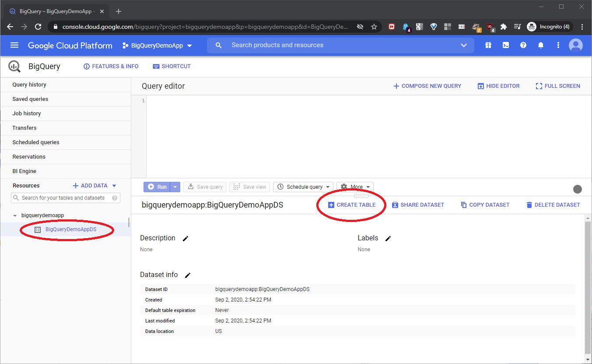This screenshot has width=592, height=364.
Task: Open the help question mark icon
Action: coord(523,45)
